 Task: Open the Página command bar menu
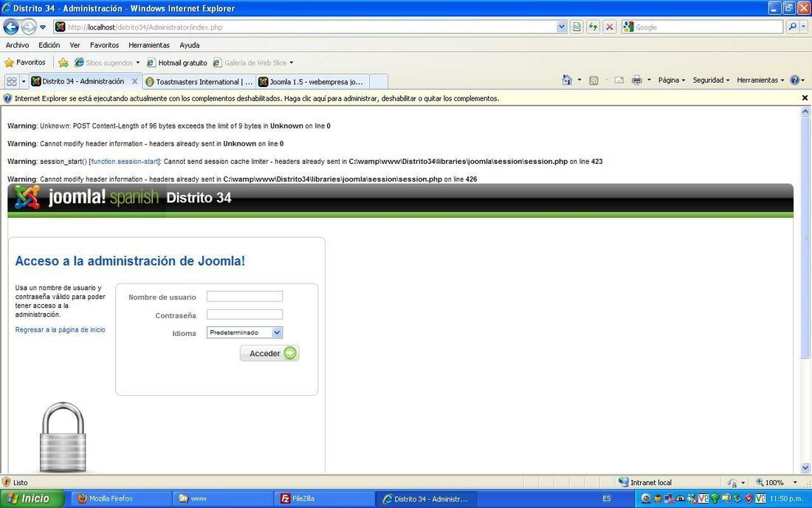pyautogui.click(x=672, y=80)
